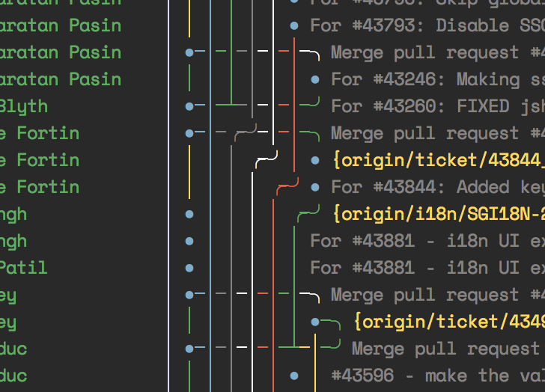Select 'For #43881 - i18n UI' commit by 'ngh'
The width and height of the screenshot is (545, 392).
pos(427,241)
